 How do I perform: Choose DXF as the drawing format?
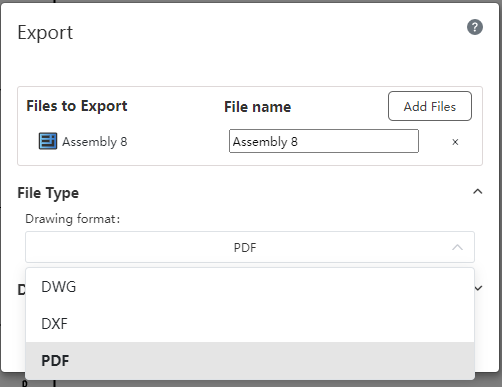[x=250, y=324]
